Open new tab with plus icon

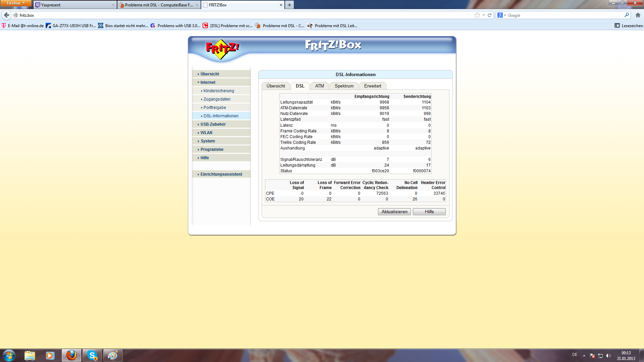pos(289,5)
